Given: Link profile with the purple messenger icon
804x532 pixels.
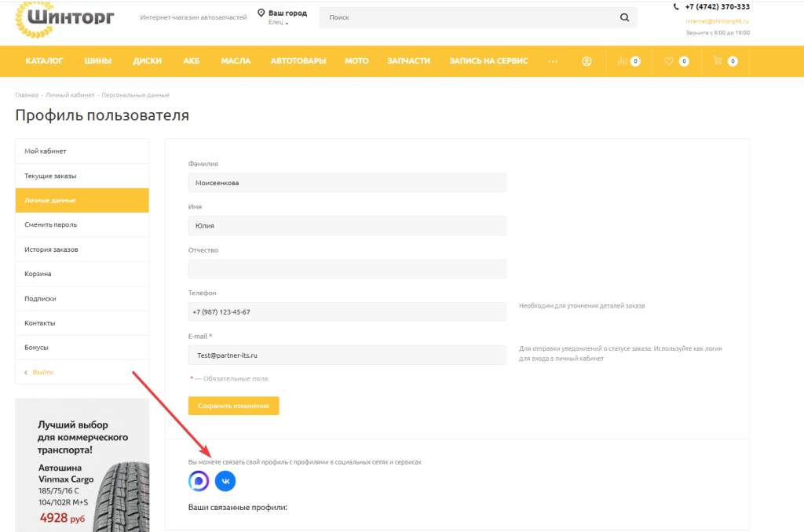Looking at the screenshot, I should (199, 481).
